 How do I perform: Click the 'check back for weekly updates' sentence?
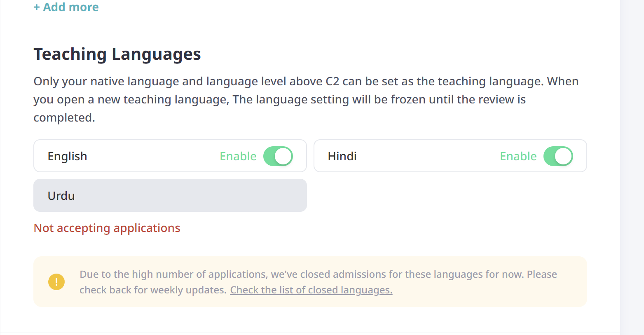153,290
